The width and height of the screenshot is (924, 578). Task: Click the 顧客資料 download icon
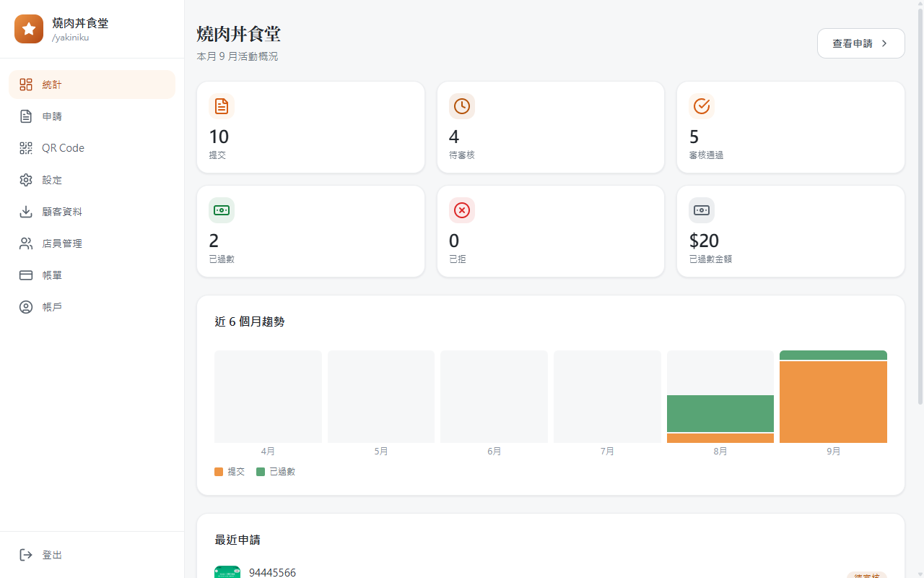[x=26, y=212]
